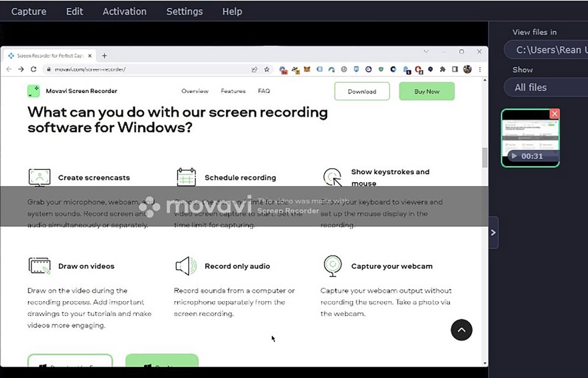Delete recording with red X on thumbnail
Image resolution: width=588 pixels, height=378 pixels.
pos(554,114)
